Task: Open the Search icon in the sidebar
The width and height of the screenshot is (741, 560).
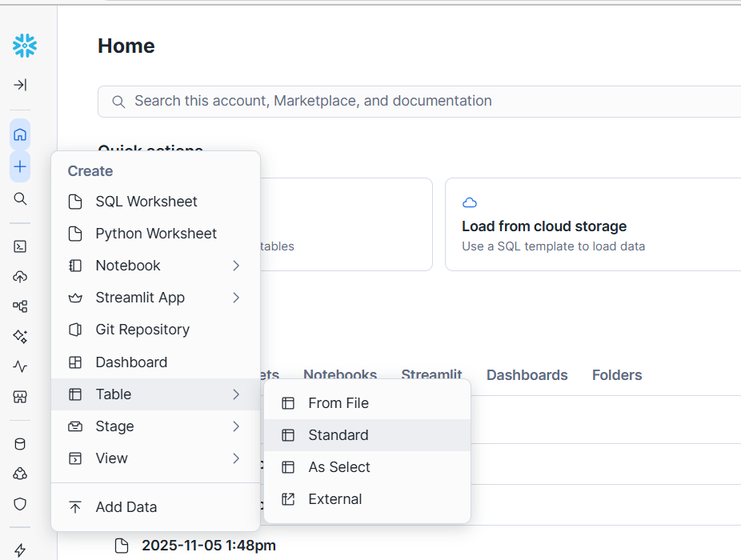Action: click(x=20, y=198)
